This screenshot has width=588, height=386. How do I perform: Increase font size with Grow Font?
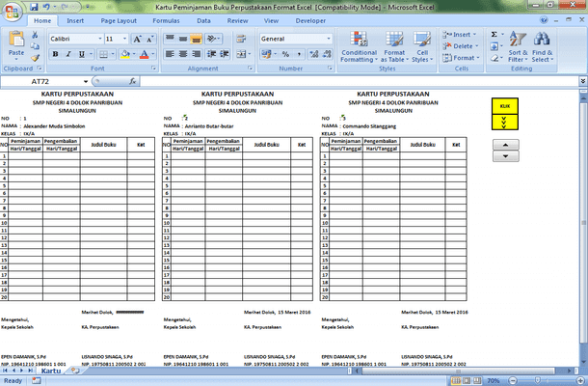(137, 39)
